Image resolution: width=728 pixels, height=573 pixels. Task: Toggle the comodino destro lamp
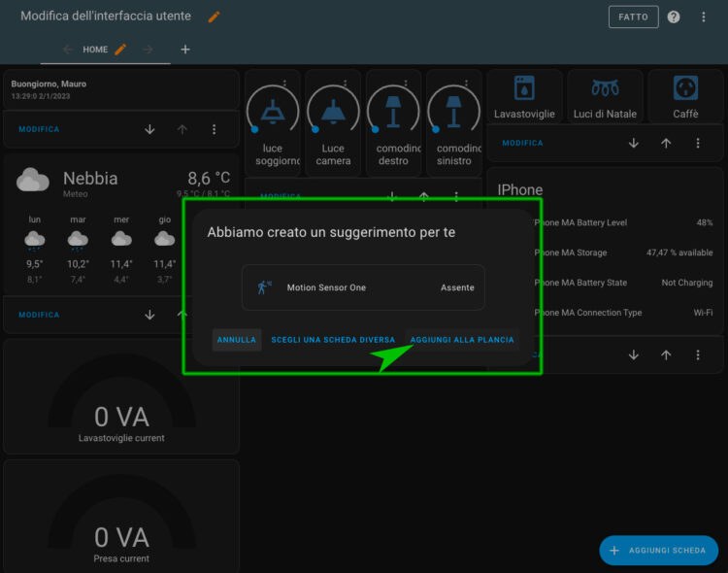pyautogui.click(x=393, y=111)
